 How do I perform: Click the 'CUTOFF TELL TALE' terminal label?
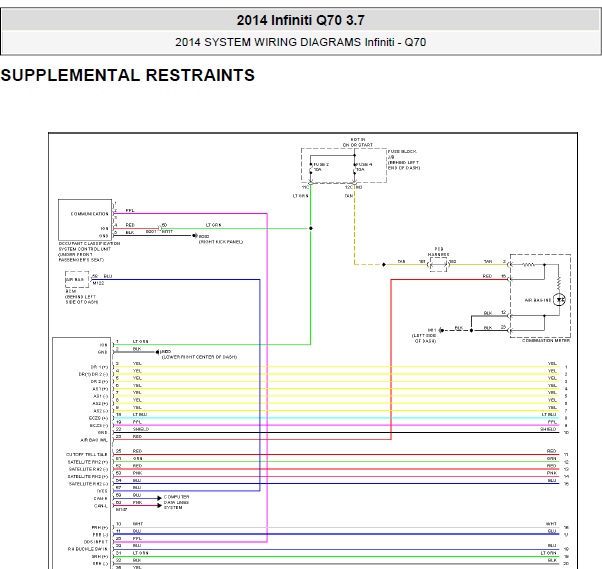87,455
